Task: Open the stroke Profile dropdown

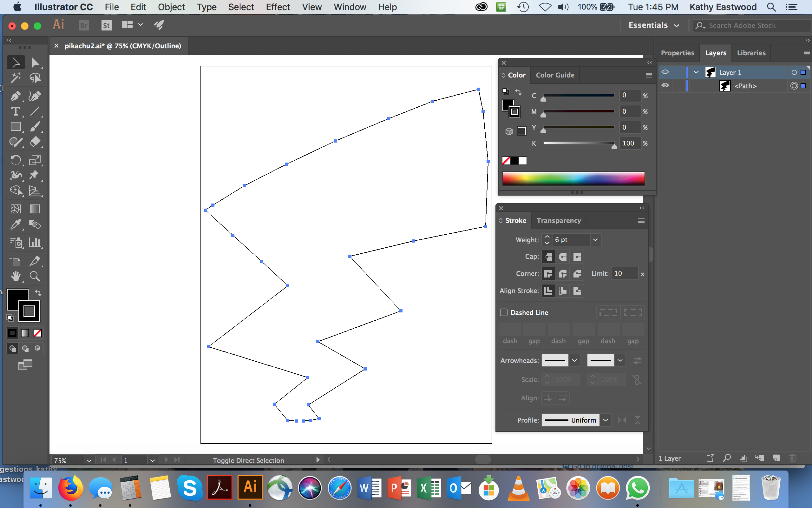Action: [605, 420]
